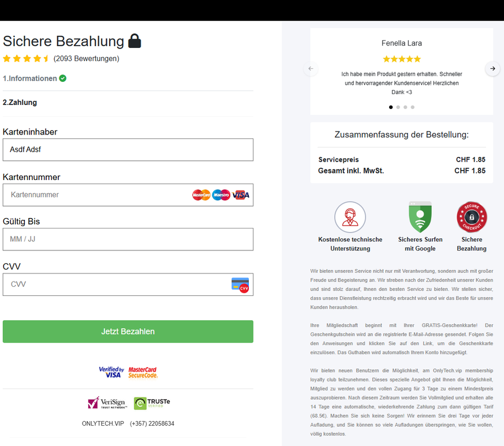The width and height of the screenshot is (504, 446).
Task: Show the next customer review
Action: pos(492,69)
